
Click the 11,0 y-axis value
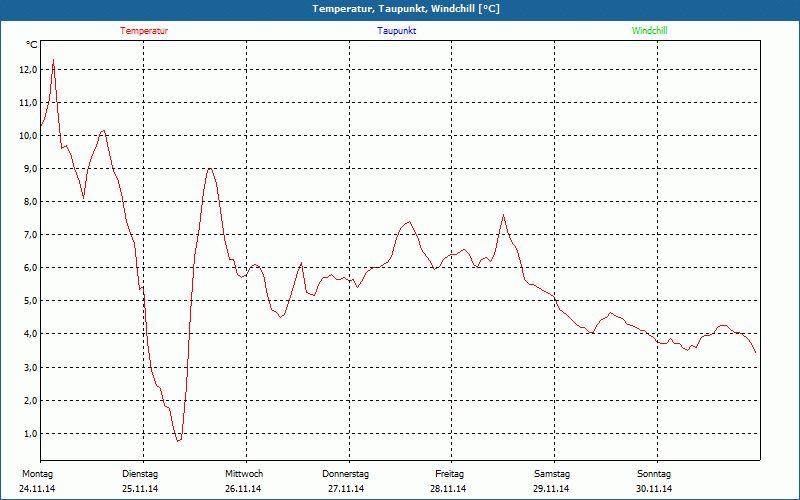pyautogui.click(x=28, y=103)
